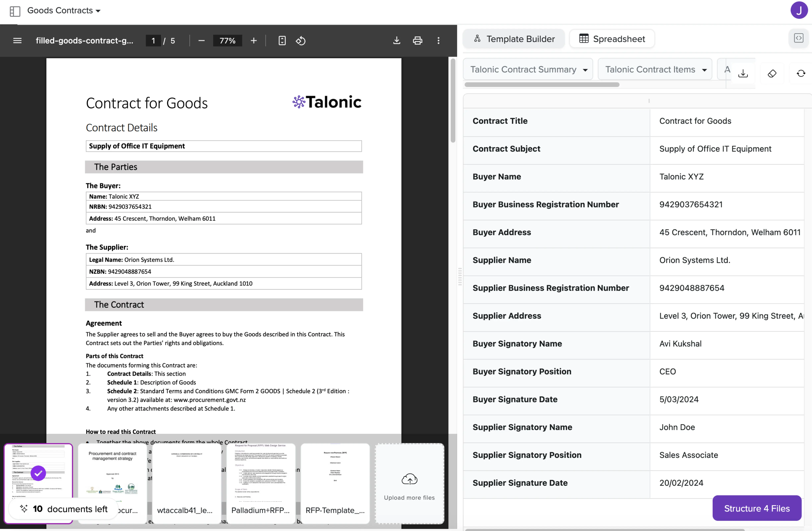
Task: Click the panel resize handle between panes
Action: [460, 276]
